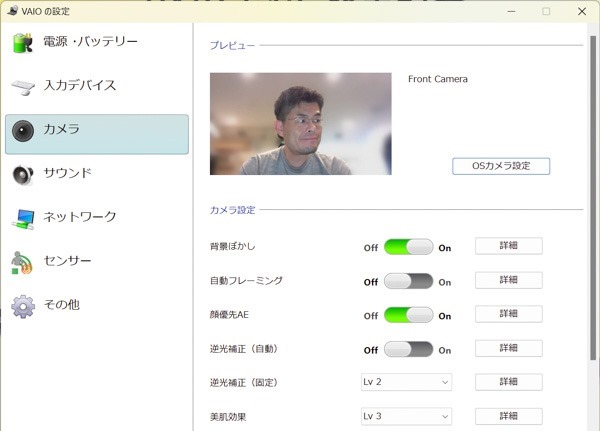Click the サウンド speaker icon
The image size is (600, 431).
pos(23,175)
